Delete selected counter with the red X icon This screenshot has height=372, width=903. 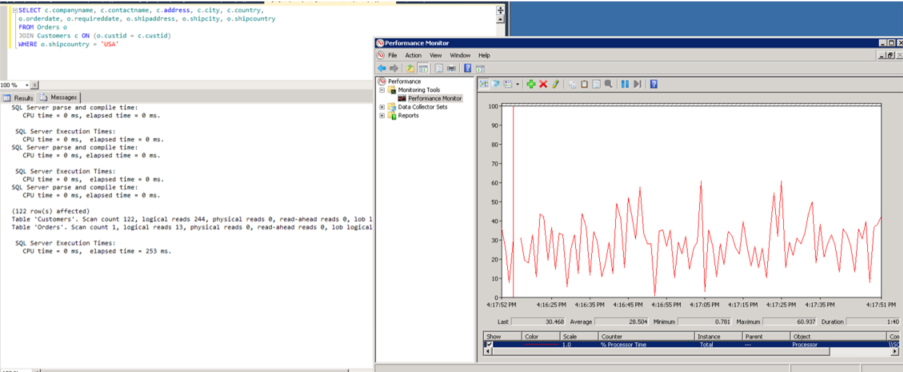click(543, 84)
